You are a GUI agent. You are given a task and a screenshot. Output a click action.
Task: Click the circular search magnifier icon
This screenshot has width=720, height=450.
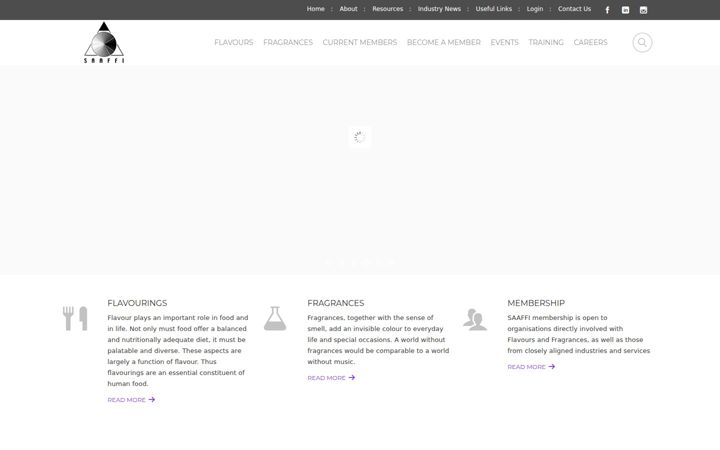pos(642,42)
